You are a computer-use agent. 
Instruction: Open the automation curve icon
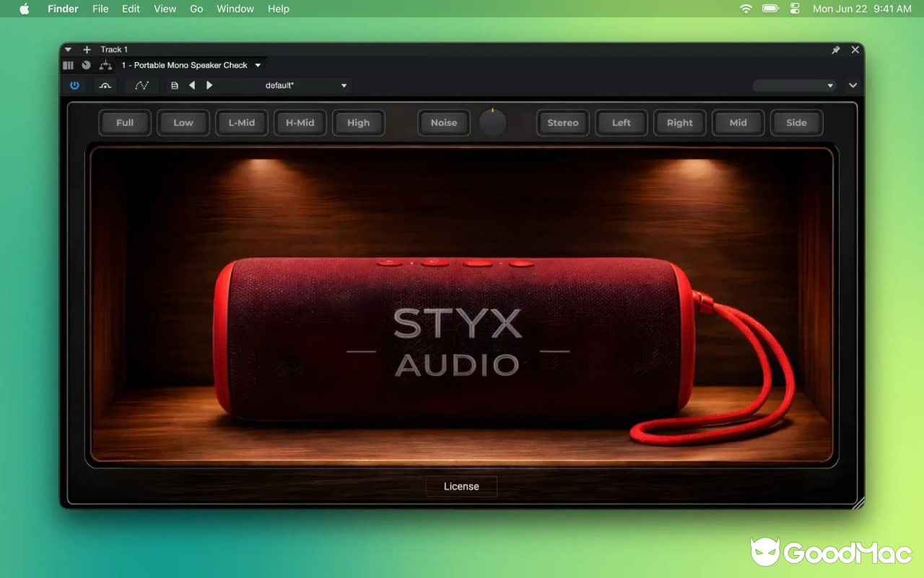pyautogui.click(x=141, y=85)
